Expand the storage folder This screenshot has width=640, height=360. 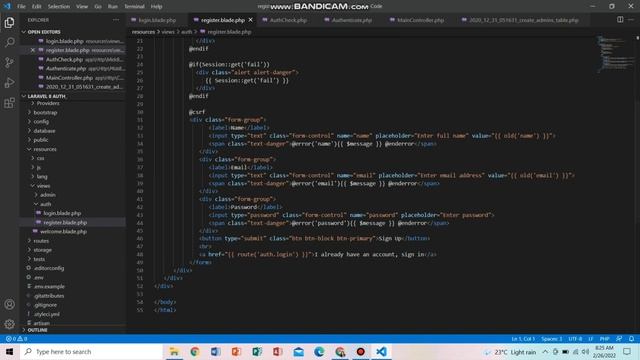(x=42, y=250)
